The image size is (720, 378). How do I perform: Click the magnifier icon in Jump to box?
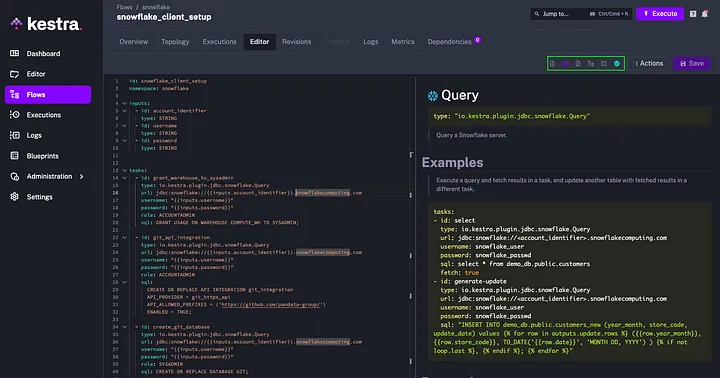pos(537,14)
